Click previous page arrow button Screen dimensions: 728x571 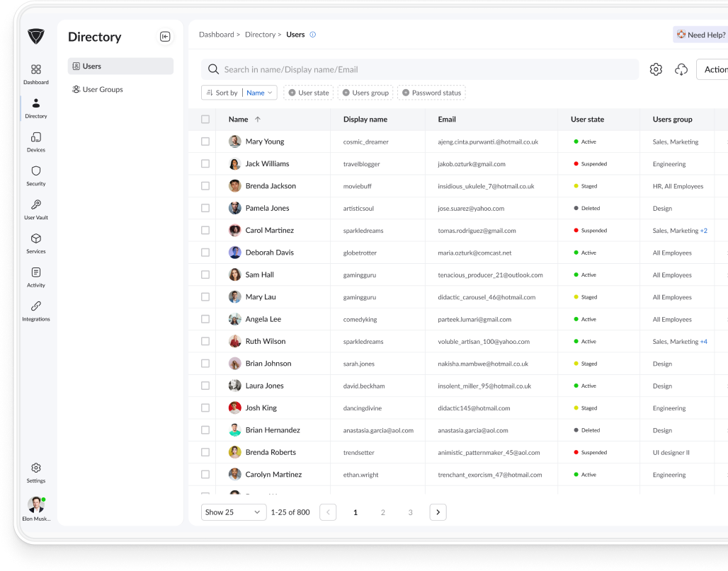328,512
